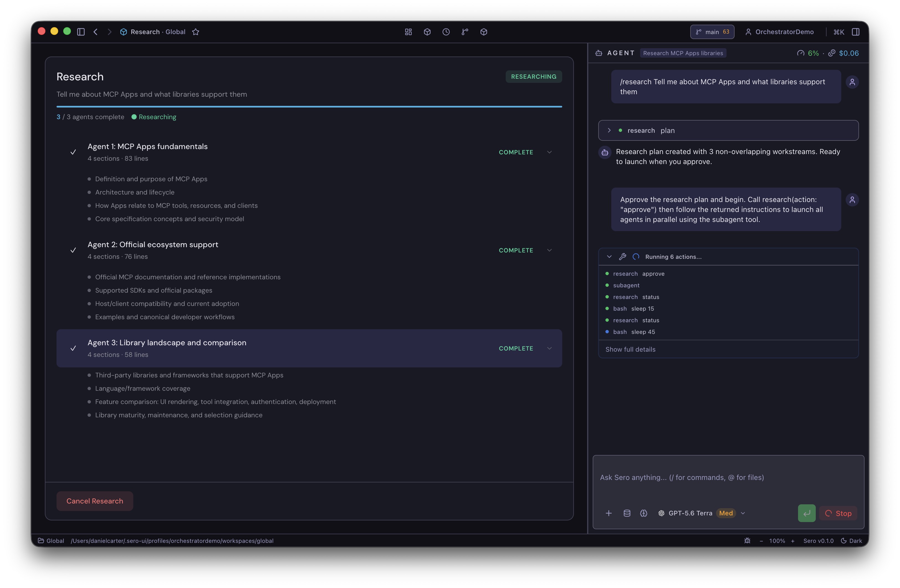Go forward with the right arrow
The height and width of the screenshot is (588, 900).
[109, 32]
